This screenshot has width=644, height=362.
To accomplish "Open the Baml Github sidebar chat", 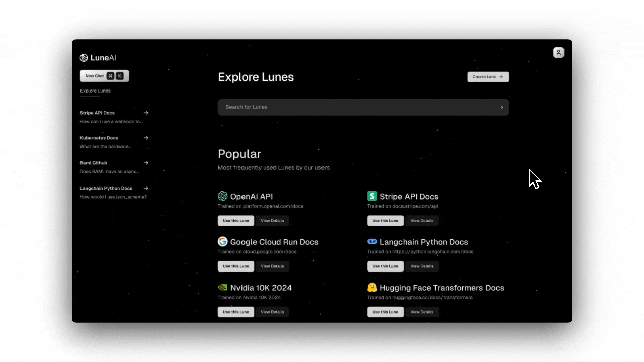I will tap(114, 167).
